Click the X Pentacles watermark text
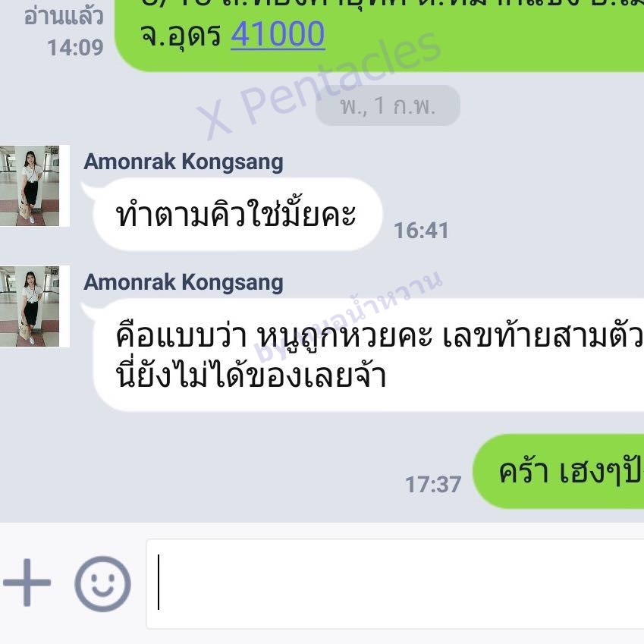This screenshot has height=644, width=644. click(x=319, y=86)
